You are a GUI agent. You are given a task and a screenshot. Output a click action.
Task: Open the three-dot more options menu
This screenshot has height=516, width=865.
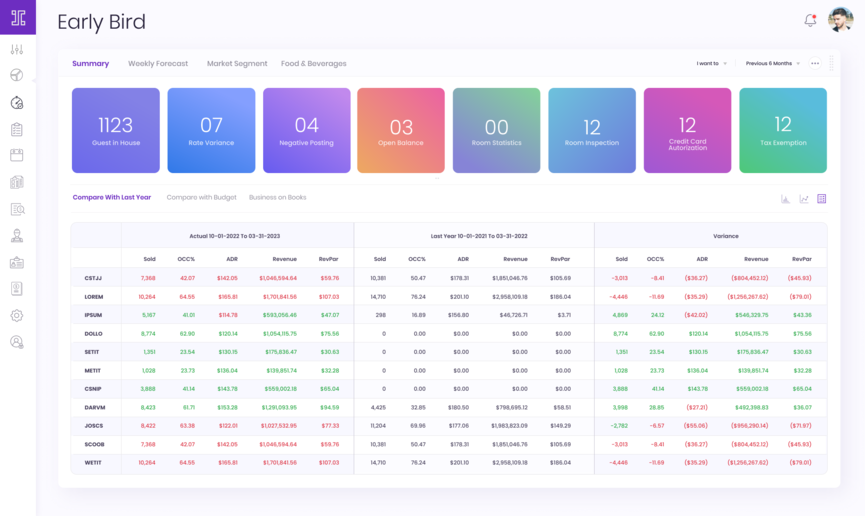(815, 64)
